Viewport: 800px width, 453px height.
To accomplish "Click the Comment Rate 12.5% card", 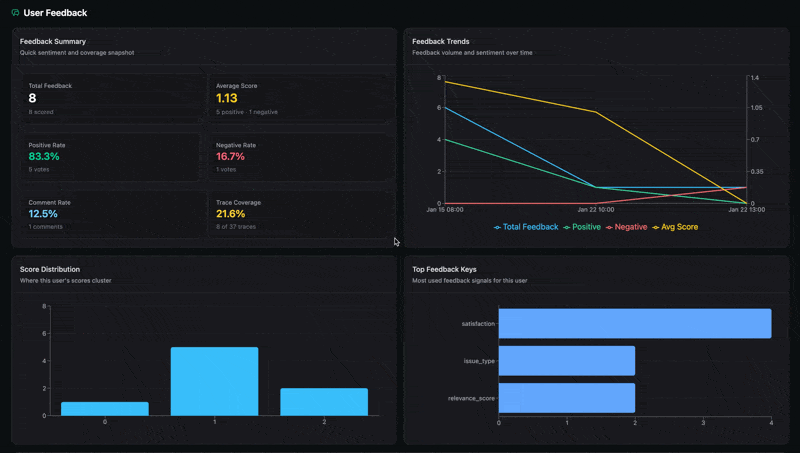I will click(x=111, y=214).
